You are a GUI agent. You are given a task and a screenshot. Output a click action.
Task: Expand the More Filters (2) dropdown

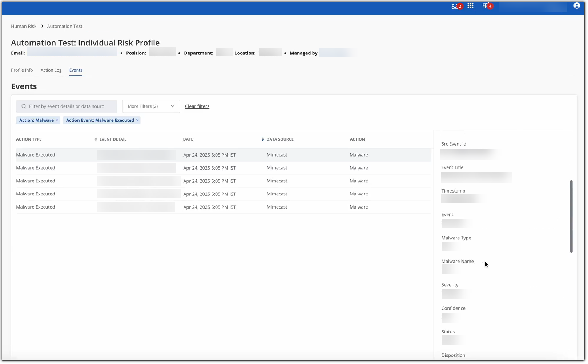(151, 106)
